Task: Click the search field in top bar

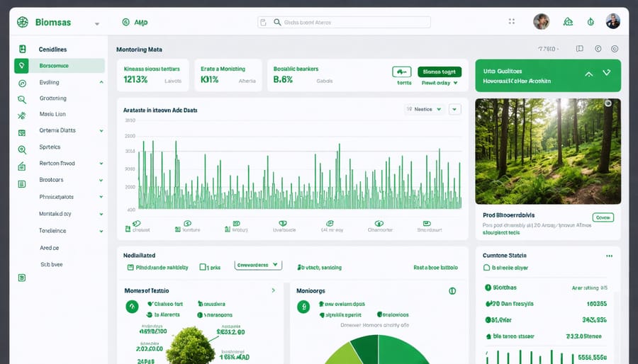Action: pyautogui.click(x=344, y=23)
